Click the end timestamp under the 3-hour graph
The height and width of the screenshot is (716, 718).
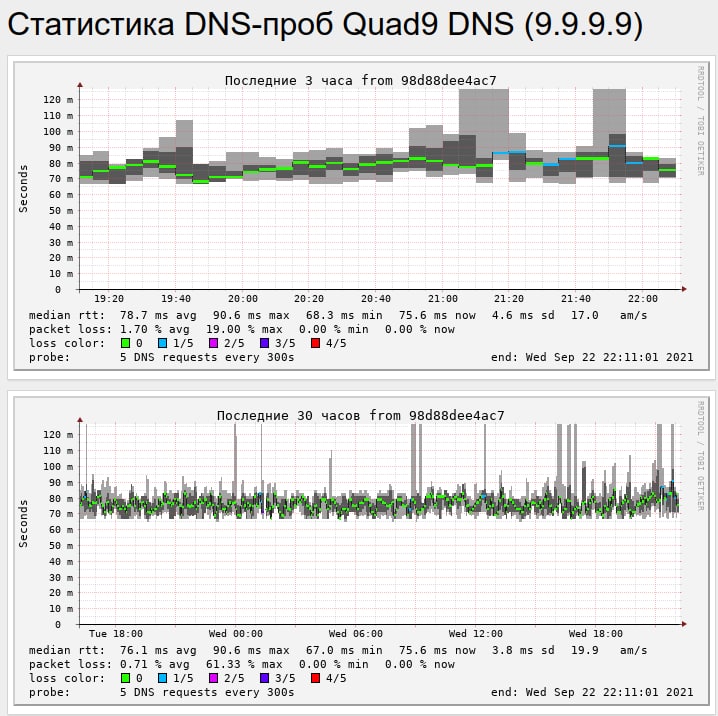click(592, 357)
